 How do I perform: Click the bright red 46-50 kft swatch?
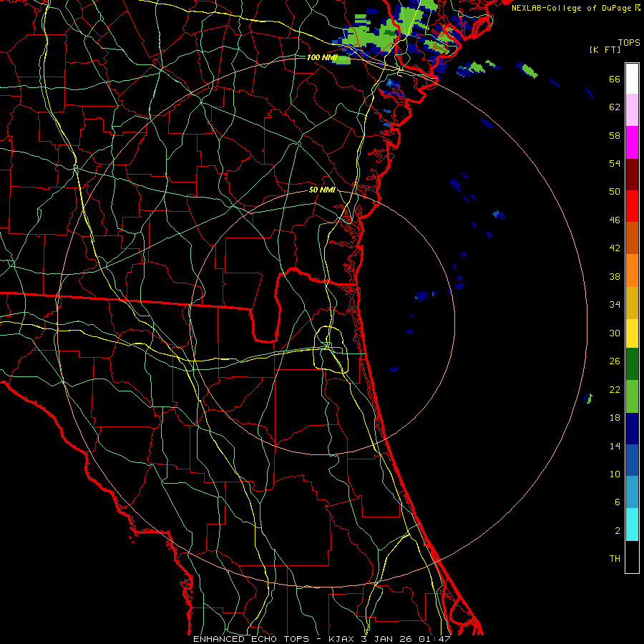pyautogui.click(x=632, y=206)
